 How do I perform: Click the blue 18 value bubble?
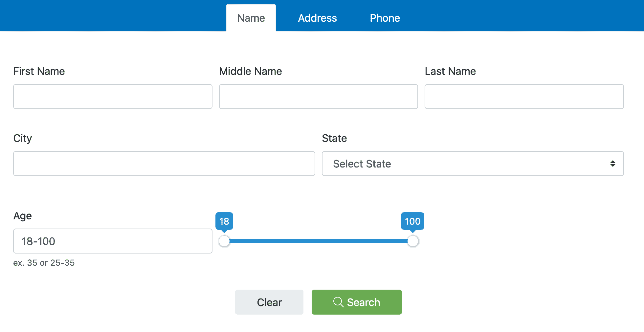click(224, 221)
